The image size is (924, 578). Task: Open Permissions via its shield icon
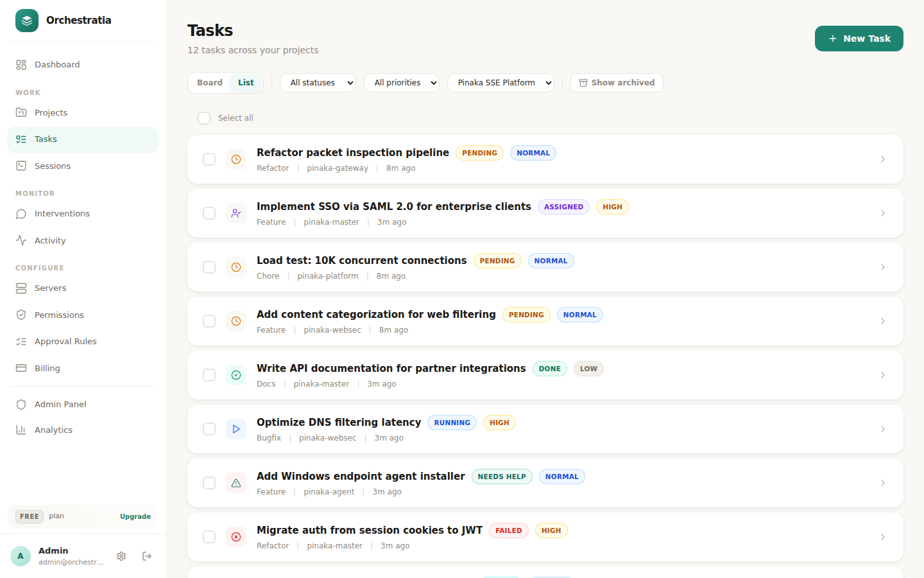pos(22,315)
